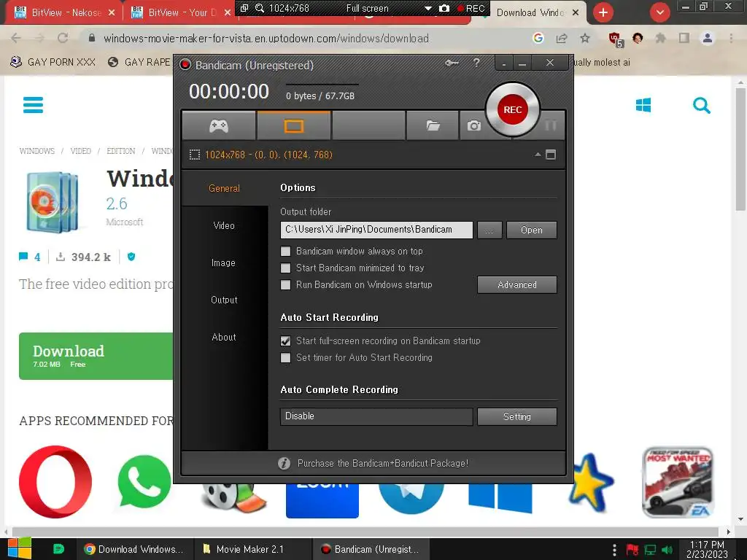
Task: Open Chrome extensions puzzle icon
Action: [660, 38]
